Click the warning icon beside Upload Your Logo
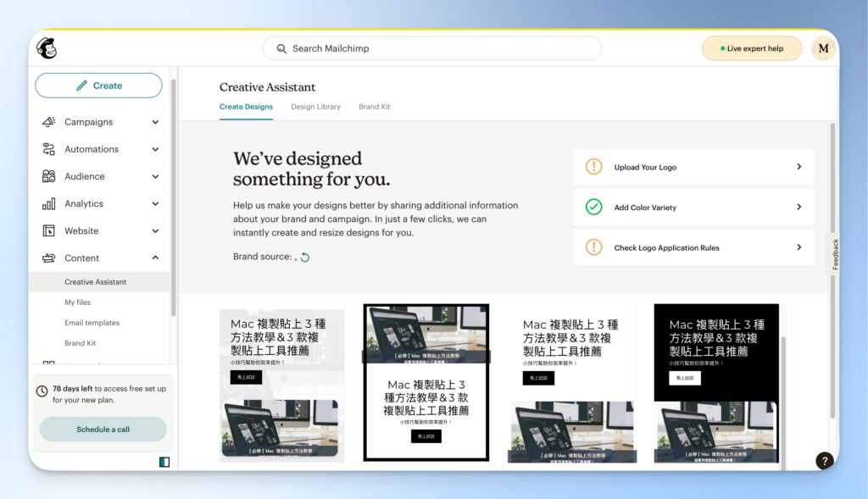The image size is (868, 499). pyautogui.click(x=593, y=167)
